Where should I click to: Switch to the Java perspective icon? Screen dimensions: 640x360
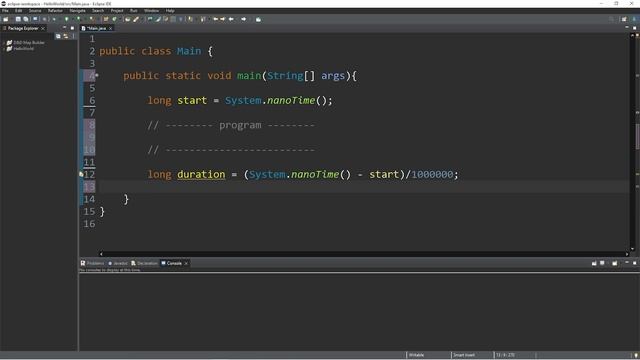tap(634, 19)
